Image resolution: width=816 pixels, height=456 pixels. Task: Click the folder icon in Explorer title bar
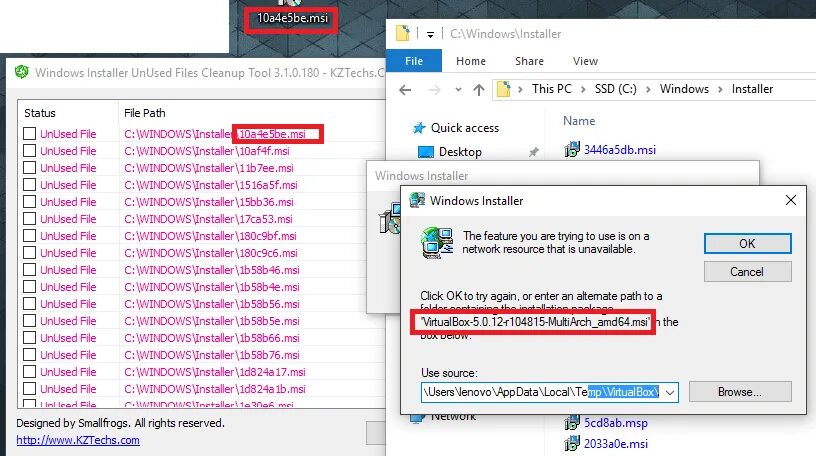coord(402,33)
